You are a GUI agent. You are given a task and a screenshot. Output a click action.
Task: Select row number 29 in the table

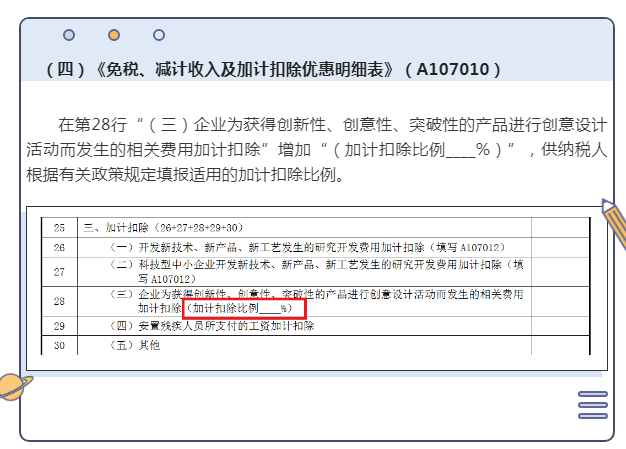point(59,326)
